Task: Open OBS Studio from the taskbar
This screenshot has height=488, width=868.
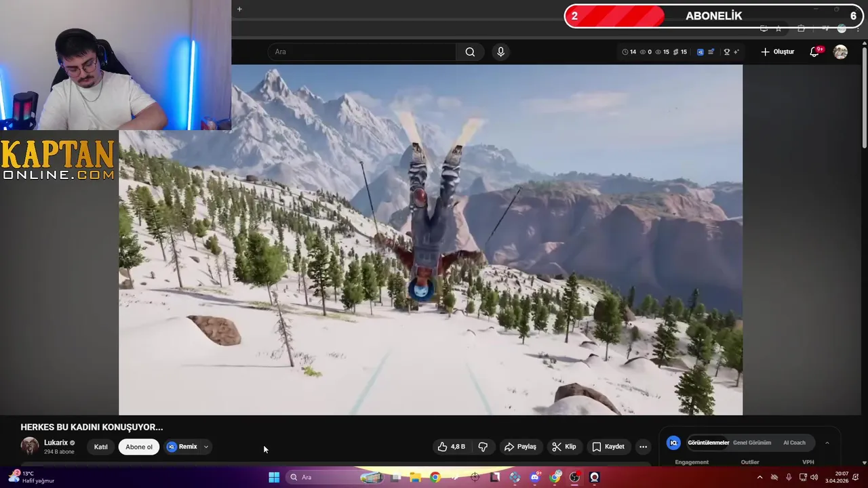Action: tap(574, 477)
